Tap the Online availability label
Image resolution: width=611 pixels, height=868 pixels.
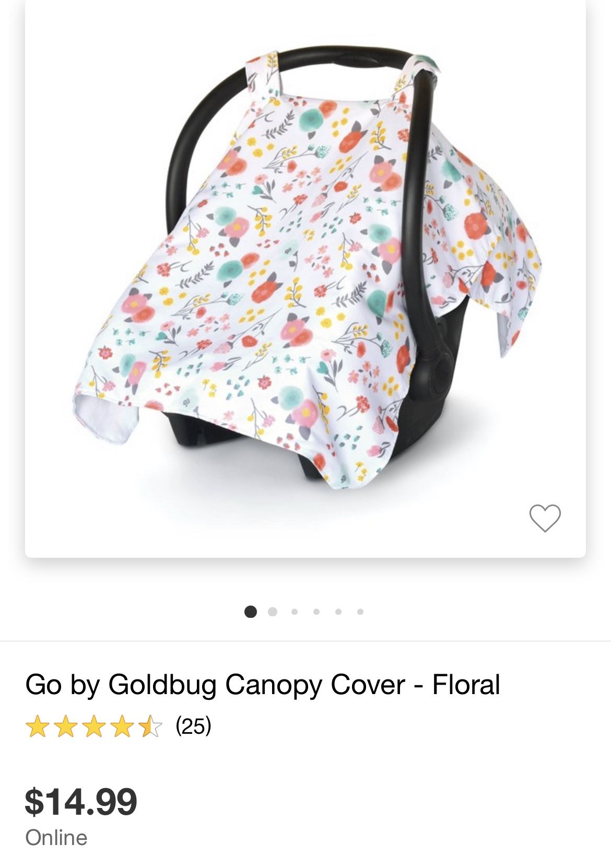pyautogui.click(x=56, y=838)
